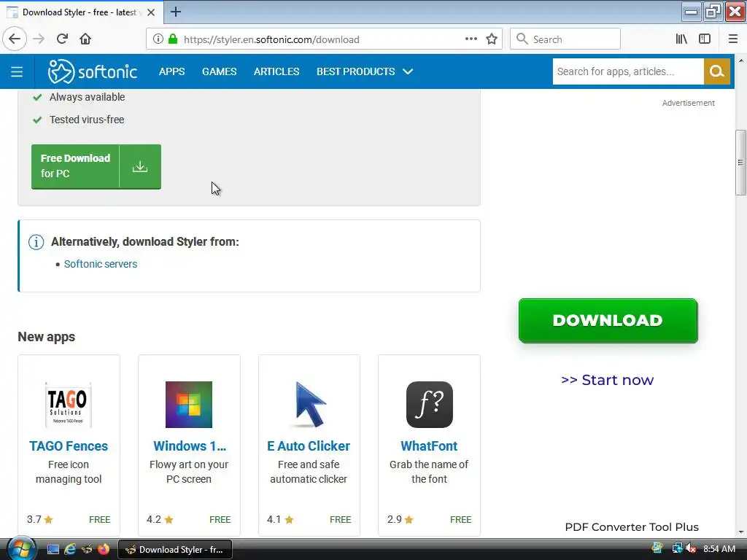This screenshot has width=747, height=560.
Task: Click the scrollbar down arrow
Action: tap(740, 532)
